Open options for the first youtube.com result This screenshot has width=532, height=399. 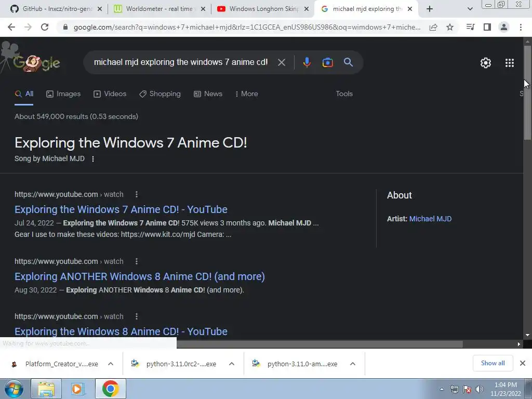coord(137,194)
